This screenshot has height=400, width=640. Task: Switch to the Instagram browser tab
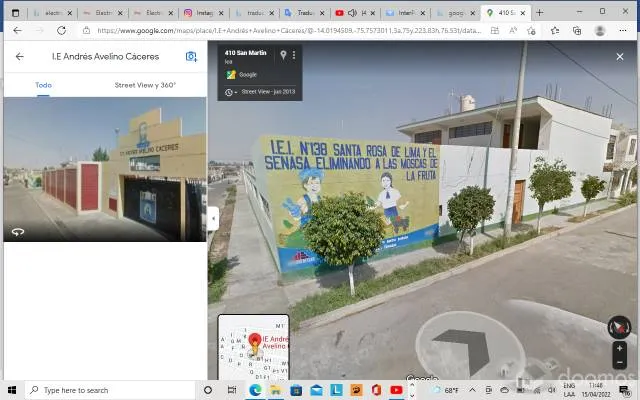click(x=203, y=13)
